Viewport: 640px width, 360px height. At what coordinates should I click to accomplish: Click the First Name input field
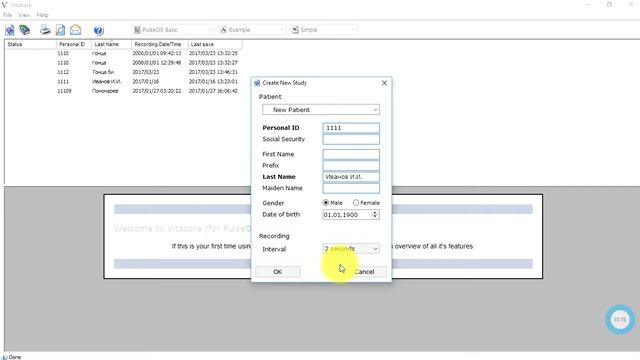click(x=351, y=154)
